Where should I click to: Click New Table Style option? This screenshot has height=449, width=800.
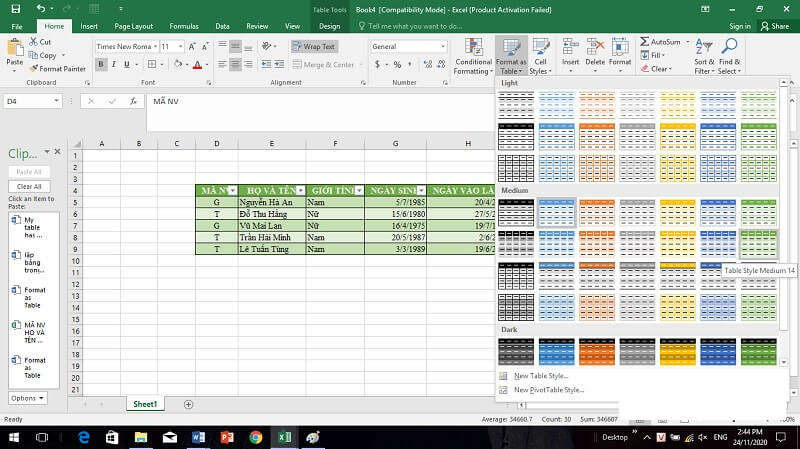tap(541, 376)
